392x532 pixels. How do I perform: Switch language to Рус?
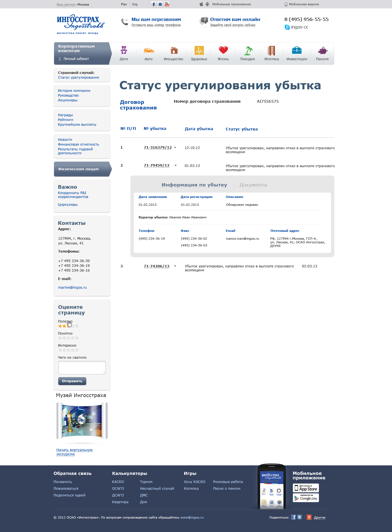click(x=124, y=4)
